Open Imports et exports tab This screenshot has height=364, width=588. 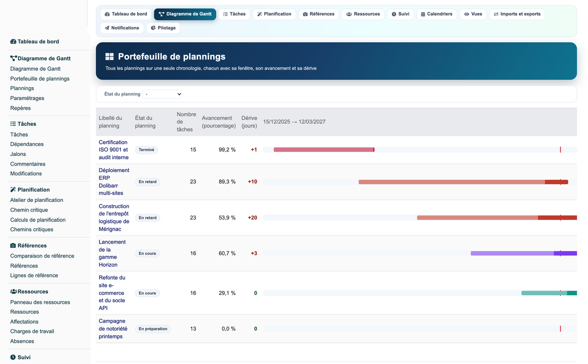click(517, 14)
